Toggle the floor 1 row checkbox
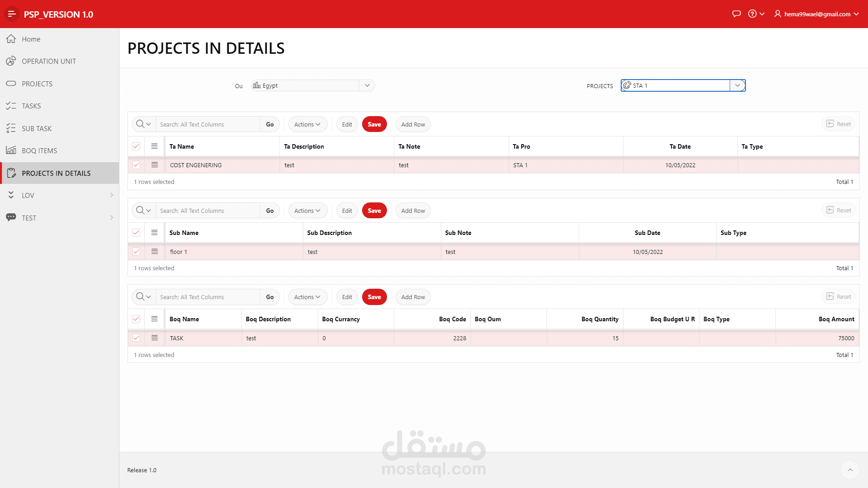This screenshot has height=488, width=868. tap(136, 252)
